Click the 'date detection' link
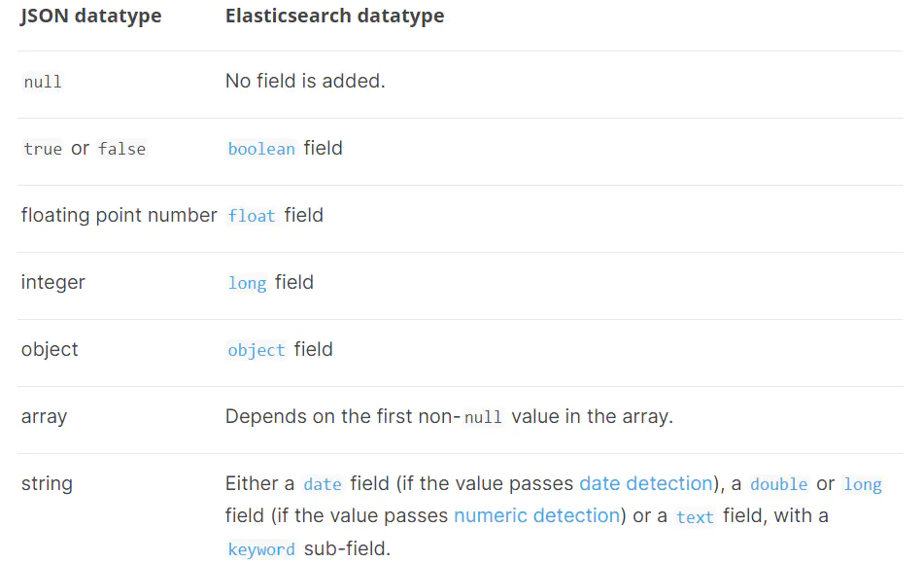Image resolution: width=924 pixels, height=562 pixels. 646,483
